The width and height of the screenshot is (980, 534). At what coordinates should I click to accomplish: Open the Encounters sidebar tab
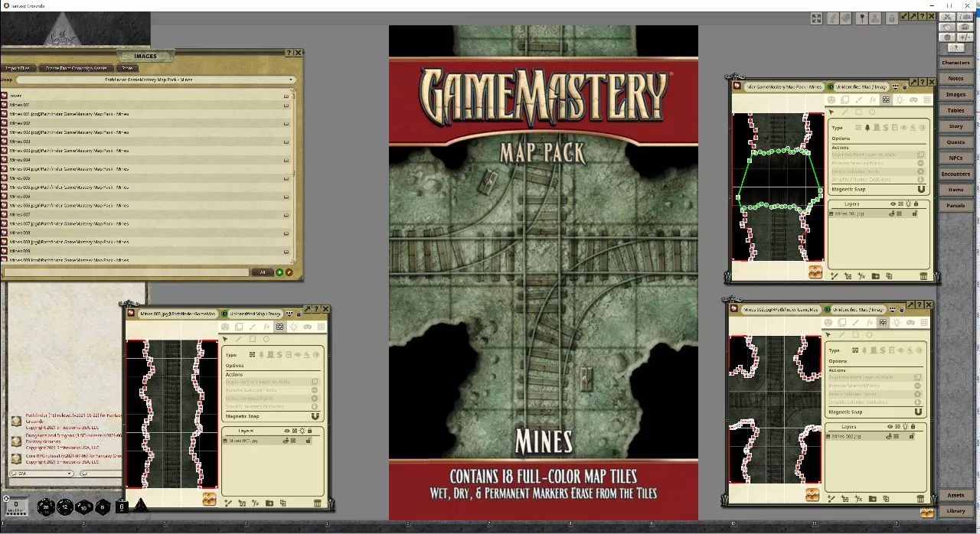pyautogui.click(x=955, y=174)
